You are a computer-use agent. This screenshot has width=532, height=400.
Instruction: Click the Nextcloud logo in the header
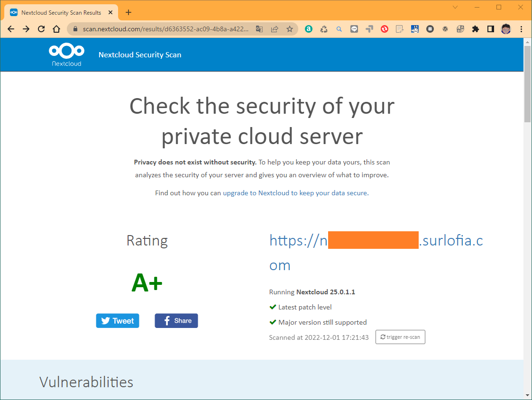tap(66, 54)
